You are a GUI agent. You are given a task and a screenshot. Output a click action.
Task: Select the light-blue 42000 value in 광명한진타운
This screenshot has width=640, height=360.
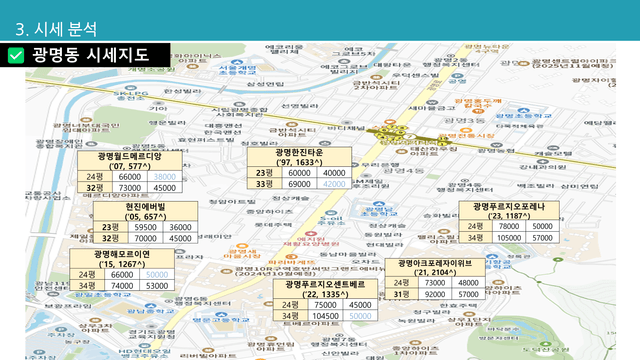click(x=334, y=184)
